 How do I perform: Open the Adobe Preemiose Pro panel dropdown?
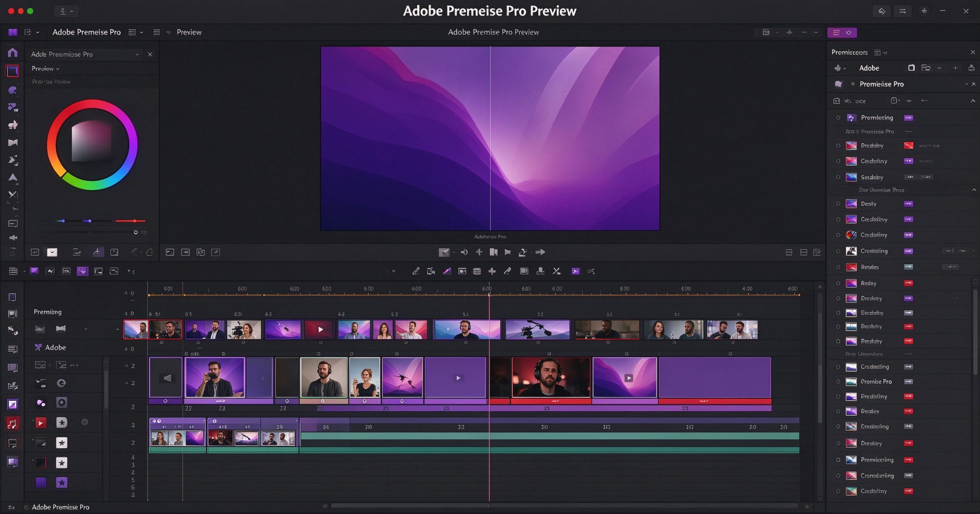[137, 54]
